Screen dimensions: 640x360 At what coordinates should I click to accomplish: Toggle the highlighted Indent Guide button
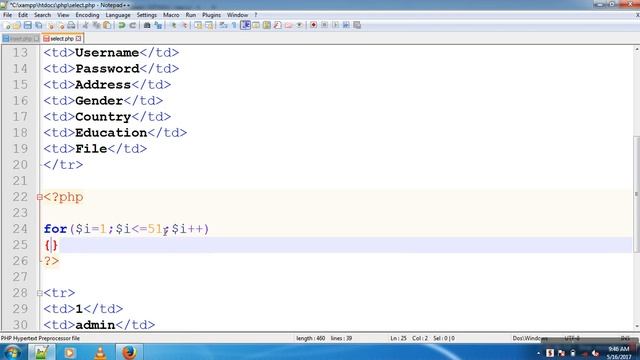(245, 25)
